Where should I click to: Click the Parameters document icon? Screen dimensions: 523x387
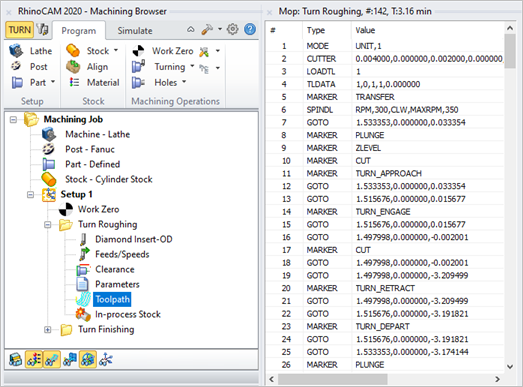tap(82, 284)
